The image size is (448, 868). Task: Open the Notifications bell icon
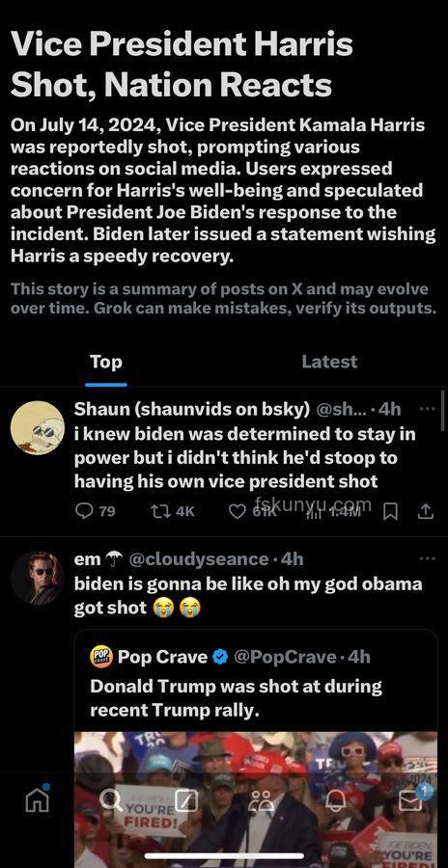click(335, 800)
